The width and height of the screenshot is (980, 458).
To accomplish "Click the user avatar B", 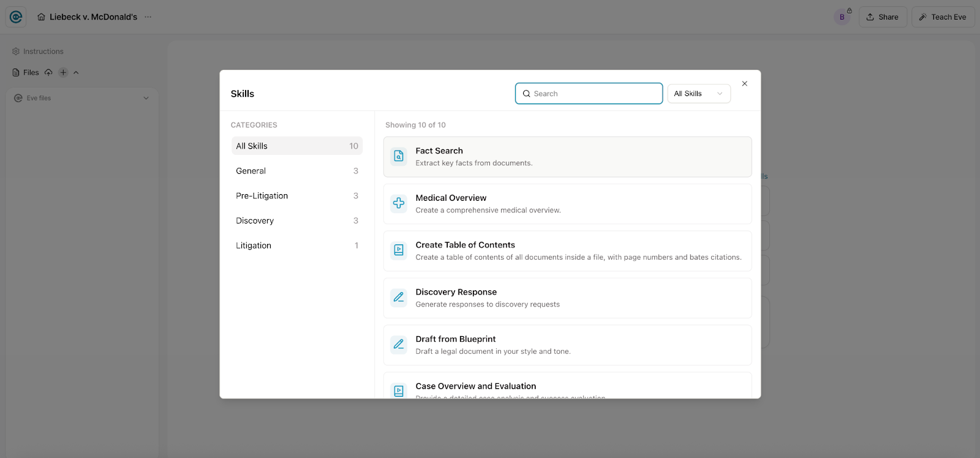I will [x=842, y=17].
